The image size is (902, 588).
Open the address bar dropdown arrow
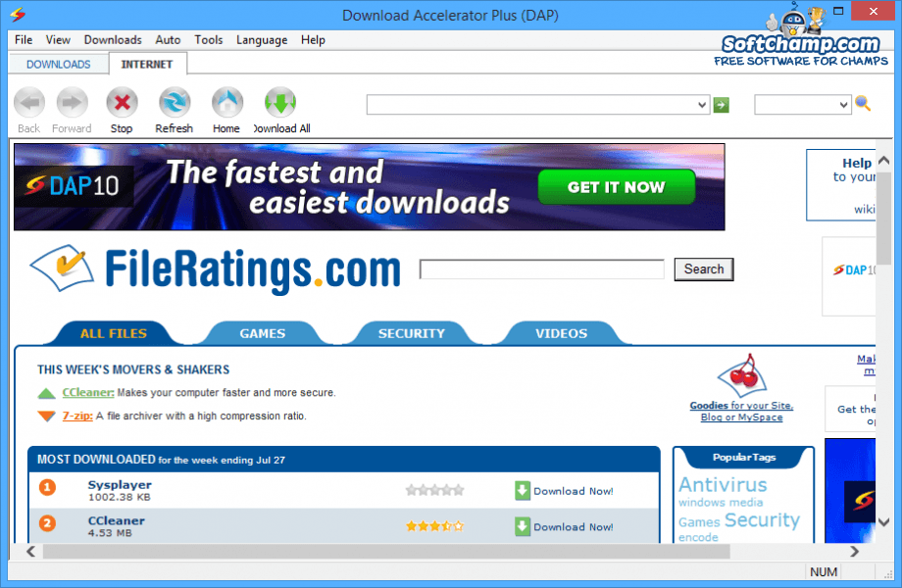(x=702, y=105)
